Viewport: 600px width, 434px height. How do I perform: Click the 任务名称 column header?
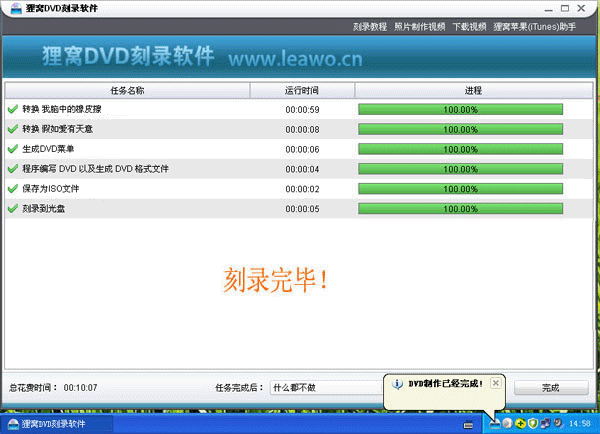[127, 91]
